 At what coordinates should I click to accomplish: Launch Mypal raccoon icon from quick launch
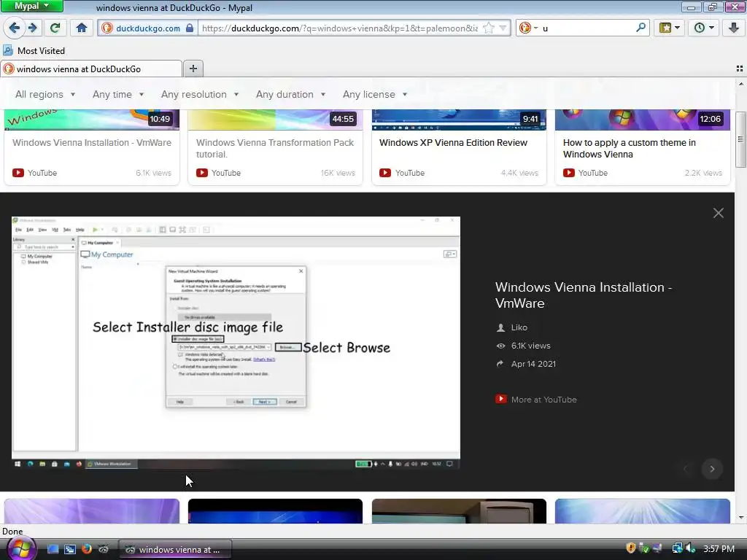tap(104, 549)
